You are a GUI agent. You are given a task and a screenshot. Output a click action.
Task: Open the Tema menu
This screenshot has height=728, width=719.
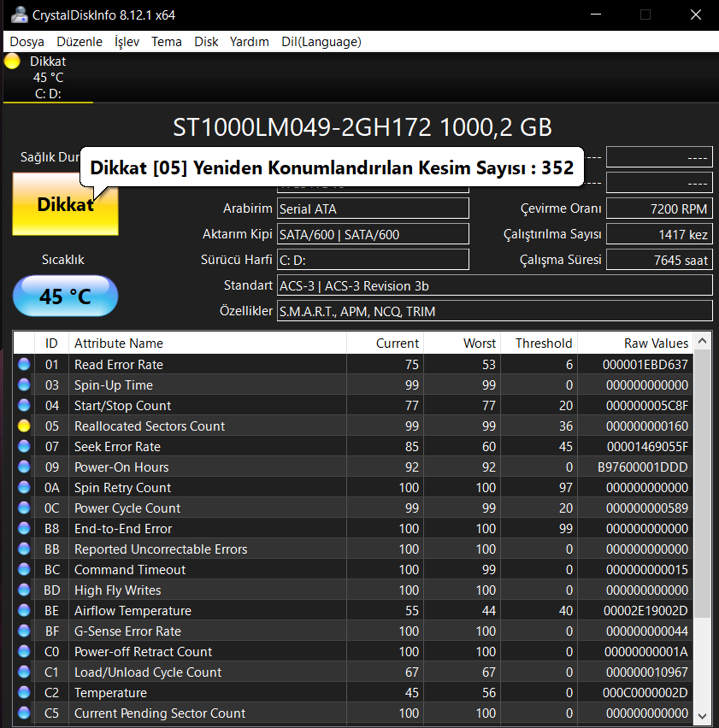166,42
